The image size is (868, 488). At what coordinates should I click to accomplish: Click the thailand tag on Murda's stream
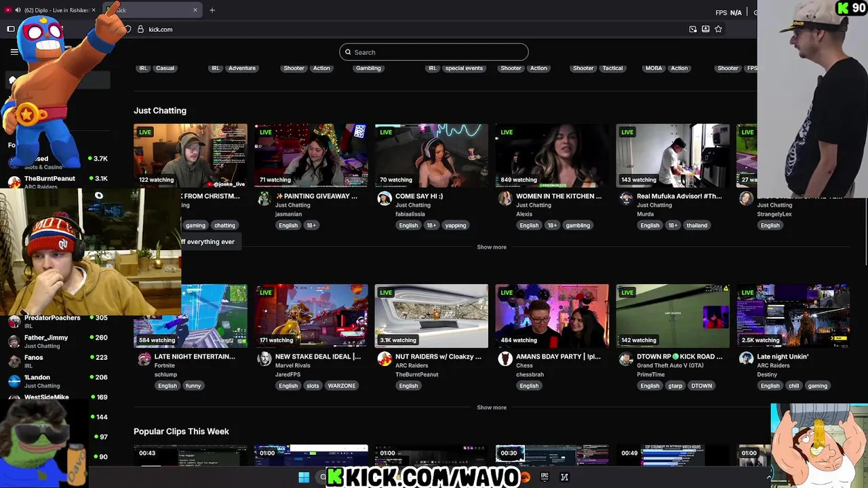click(x=696, y=225)
